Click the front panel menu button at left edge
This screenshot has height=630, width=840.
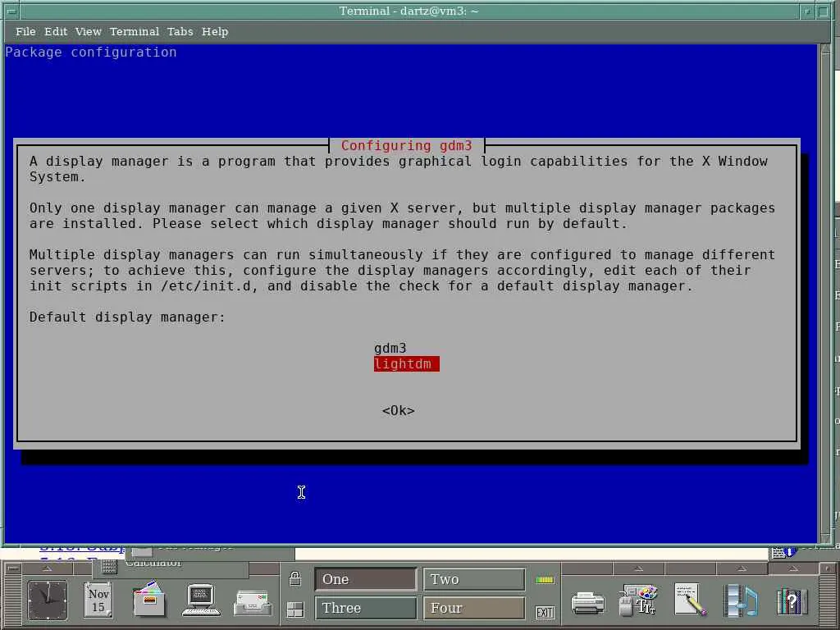click(13, 568)
